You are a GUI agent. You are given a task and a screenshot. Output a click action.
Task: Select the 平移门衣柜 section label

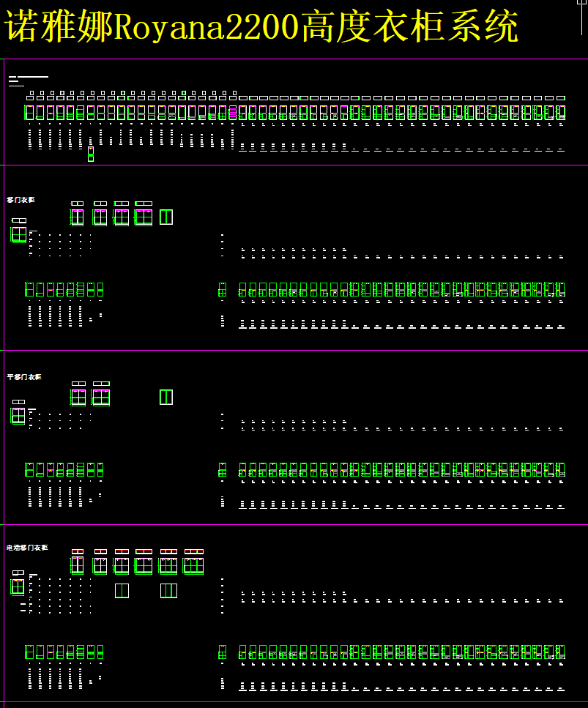click(x=24, y=377)
